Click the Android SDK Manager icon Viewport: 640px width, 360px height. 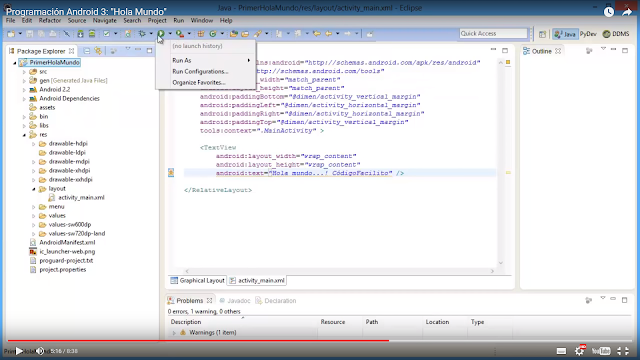80,34
